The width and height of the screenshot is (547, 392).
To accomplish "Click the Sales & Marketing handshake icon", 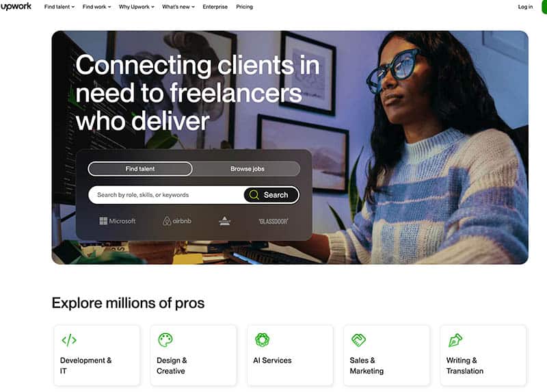I will (x=358, y=339).
